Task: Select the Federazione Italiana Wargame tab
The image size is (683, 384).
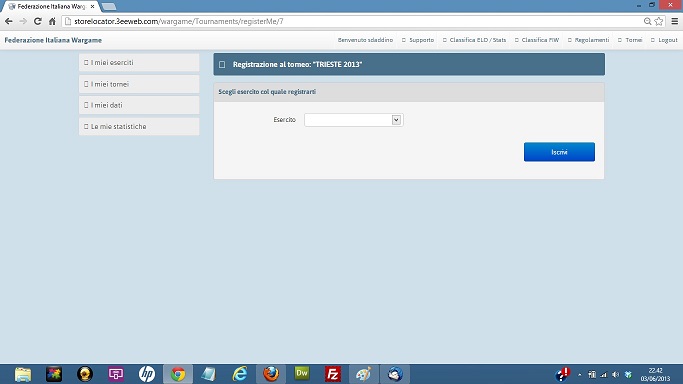Action: pos(51,7)
